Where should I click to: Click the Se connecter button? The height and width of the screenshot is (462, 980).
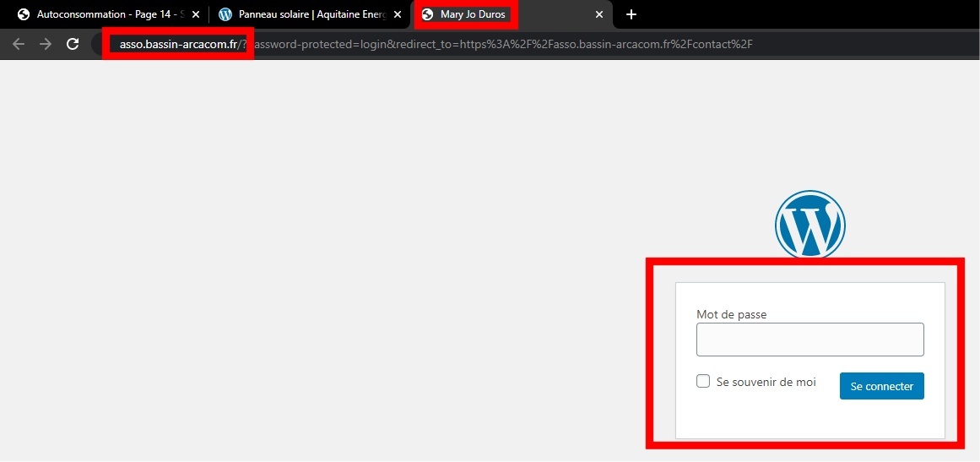882,386
